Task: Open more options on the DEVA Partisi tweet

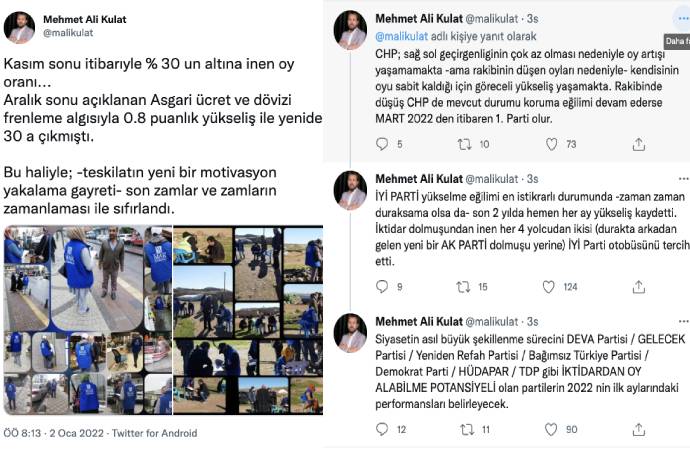Action: 684,322
